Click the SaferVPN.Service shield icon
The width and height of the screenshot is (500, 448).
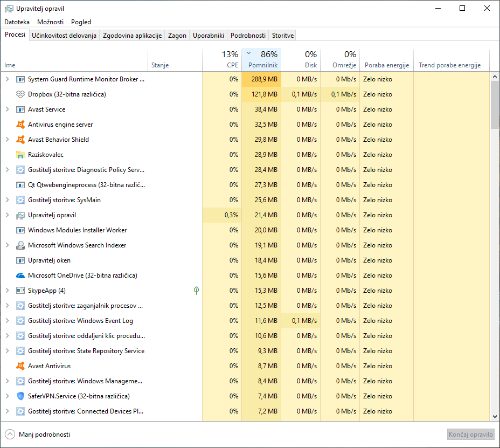(x=20, y=396)
